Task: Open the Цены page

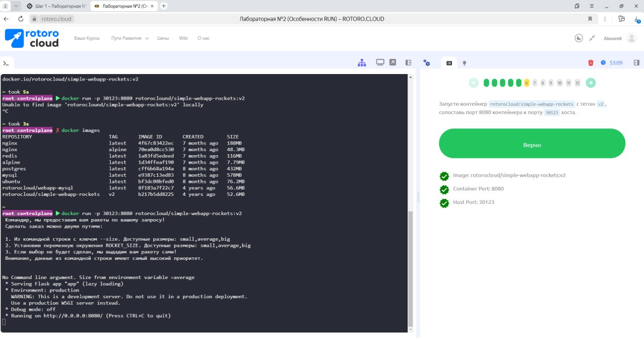Action: [x=163, y=38]
